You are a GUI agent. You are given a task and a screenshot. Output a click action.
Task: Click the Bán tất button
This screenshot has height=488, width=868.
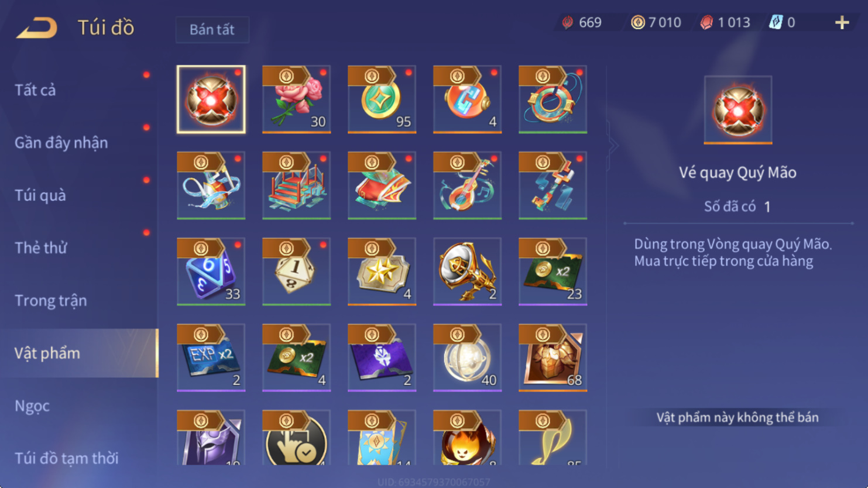(212, 29)
